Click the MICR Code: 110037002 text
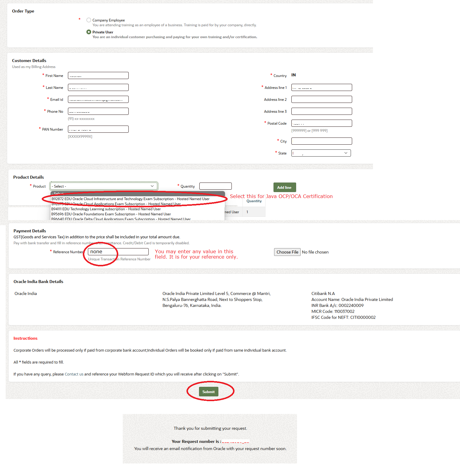 tap(333, 311)
